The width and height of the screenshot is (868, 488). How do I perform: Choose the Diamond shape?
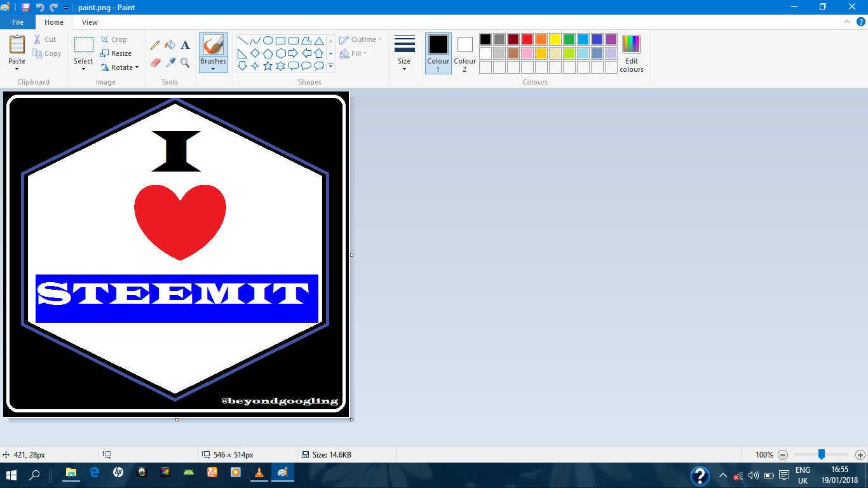point(255,53)
